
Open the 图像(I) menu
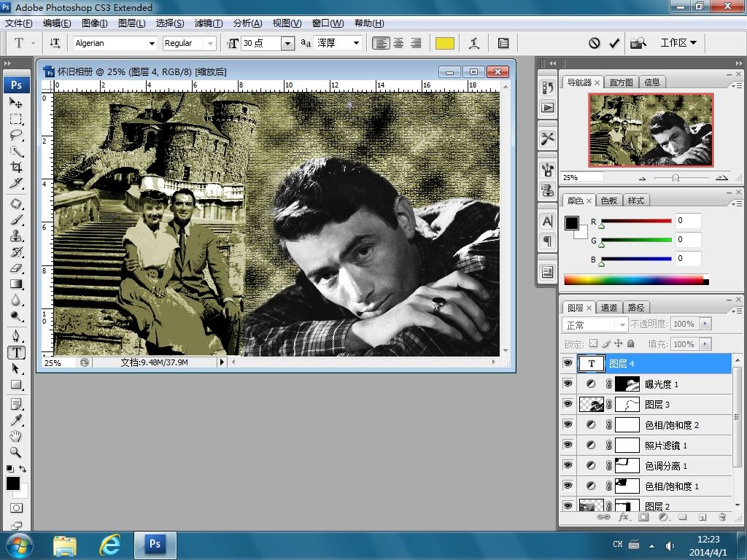click(x=94, y=23)
